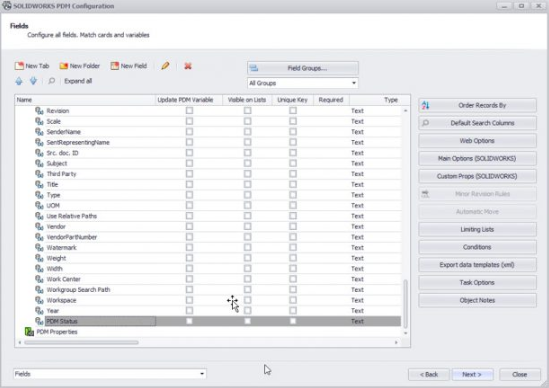Click the Required column header

tap(331, 100)
